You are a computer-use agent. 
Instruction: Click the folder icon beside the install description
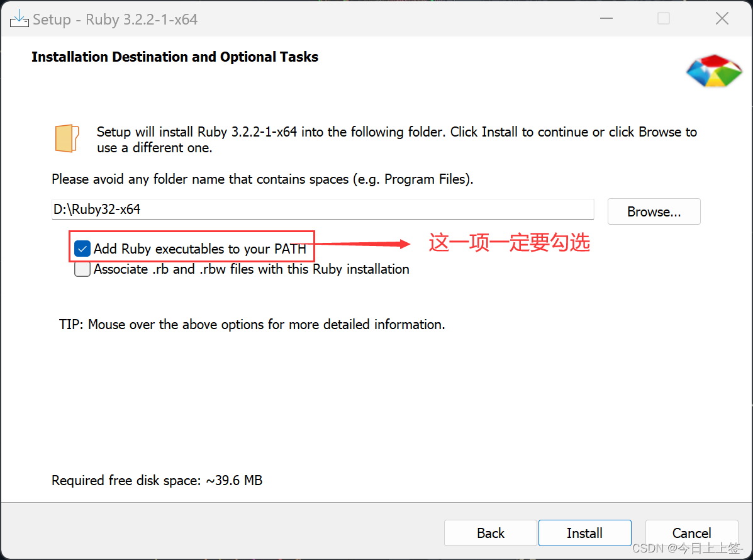pos(67,138)
